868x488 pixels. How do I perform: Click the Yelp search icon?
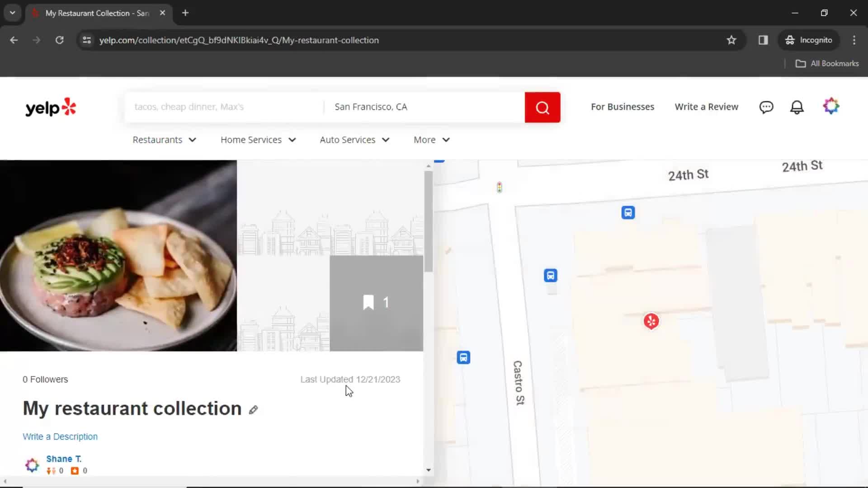[x=542, y=107]
